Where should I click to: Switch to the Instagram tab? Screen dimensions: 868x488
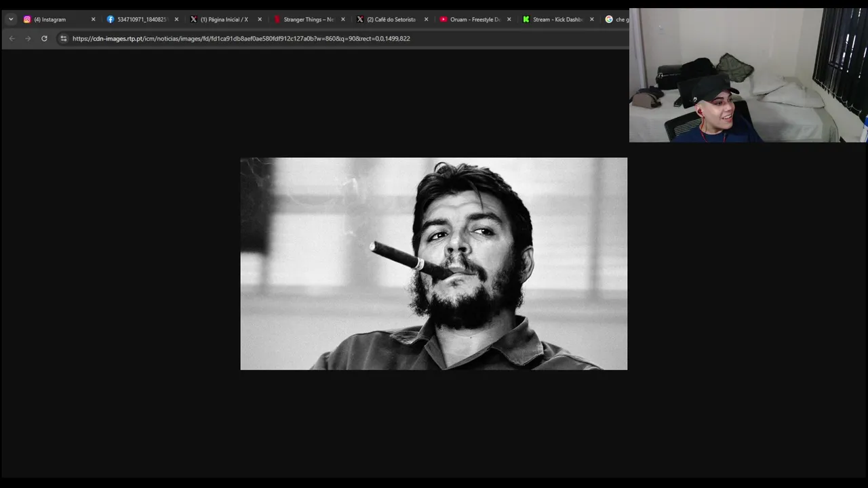coord(58,20)
